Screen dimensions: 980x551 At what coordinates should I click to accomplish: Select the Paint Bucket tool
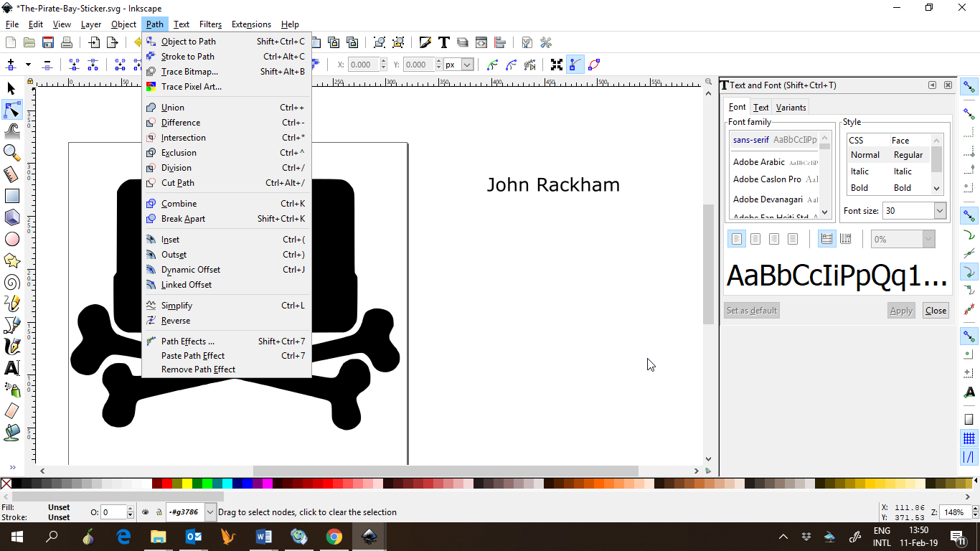(11, 432)
